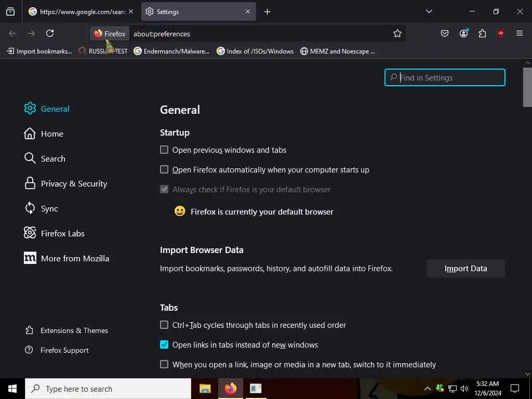532x399 pixels.
Task: Enable Ctrl+Tab cycles through tabs checkbox
Action: pos(164,325)
